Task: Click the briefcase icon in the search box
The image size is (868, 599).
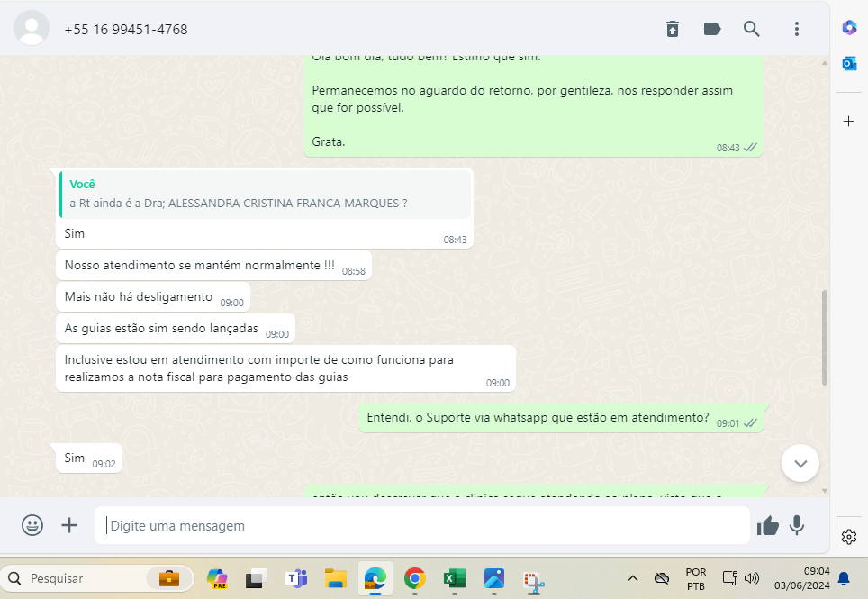Action: [169, 578]
